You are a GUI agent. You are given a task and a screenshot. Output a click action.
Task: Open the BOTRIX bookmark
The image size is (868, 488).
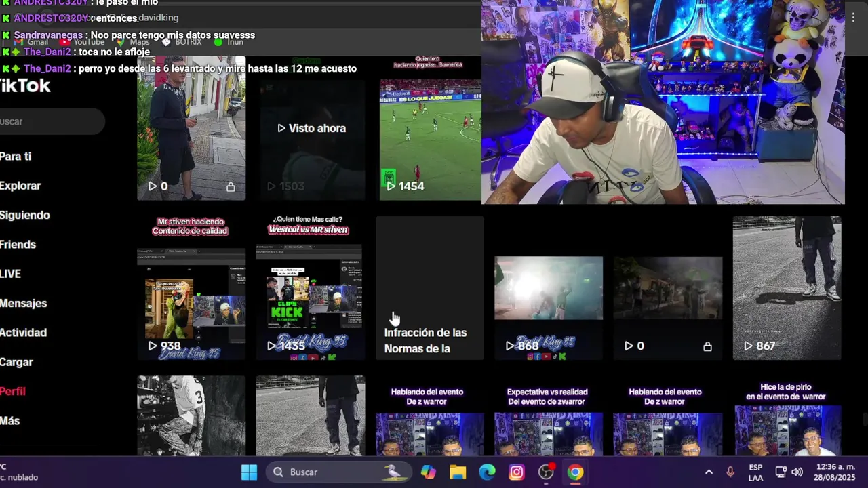coord(182,42)
